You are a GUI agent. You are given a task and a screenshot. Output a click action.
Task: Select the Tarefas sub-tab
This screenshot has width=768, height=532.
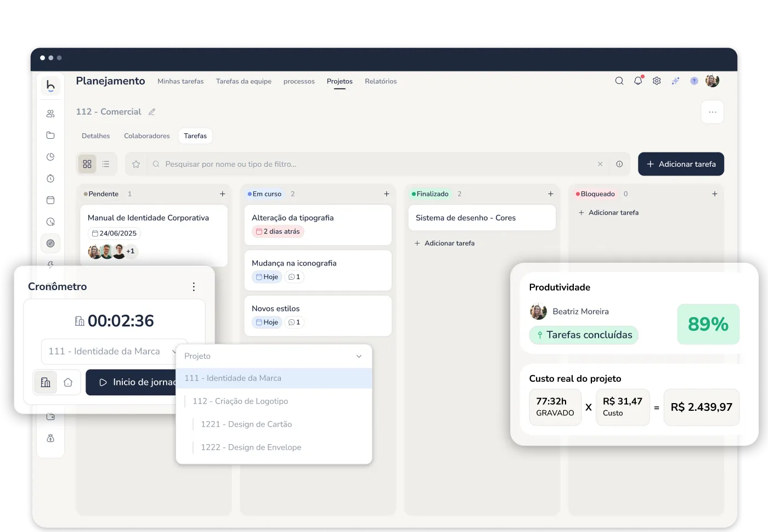pos(195,136)
